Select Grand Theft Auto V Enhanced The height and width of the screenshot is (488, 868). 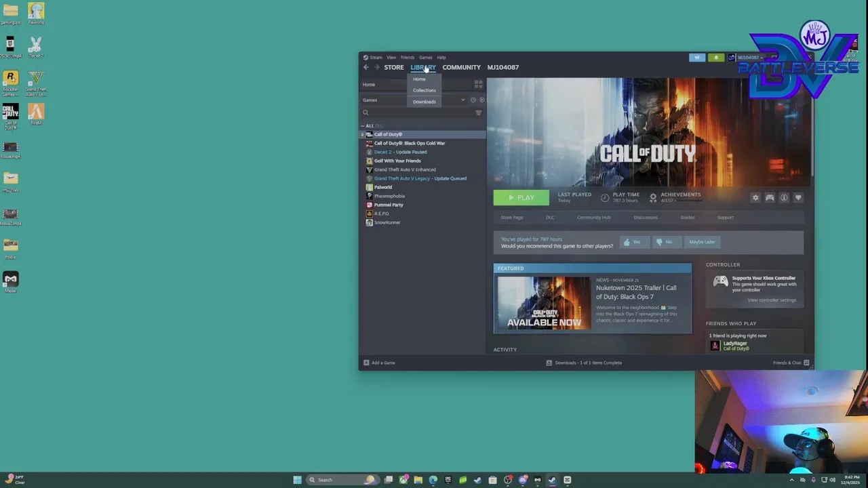coord(405,169)
